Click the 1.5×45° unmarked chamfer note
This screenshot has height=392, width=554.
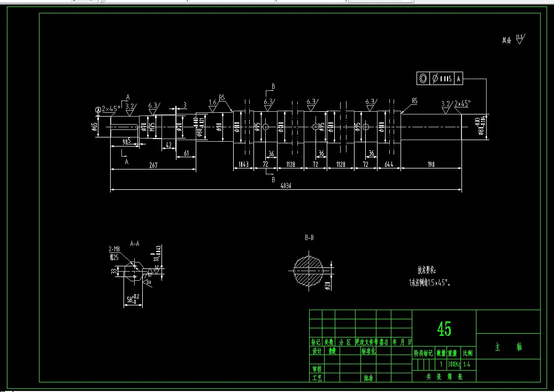tap(429, 283)
